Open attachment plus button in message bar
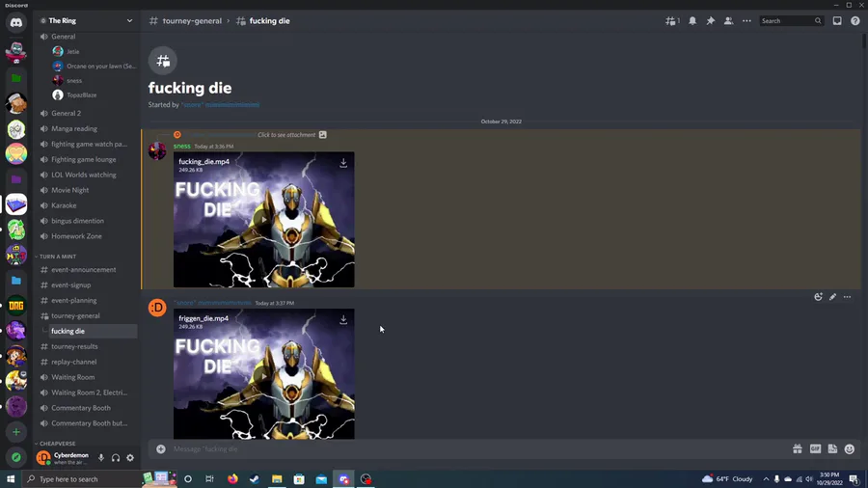This screenshot has height=488, width=868. pos(160,448)
